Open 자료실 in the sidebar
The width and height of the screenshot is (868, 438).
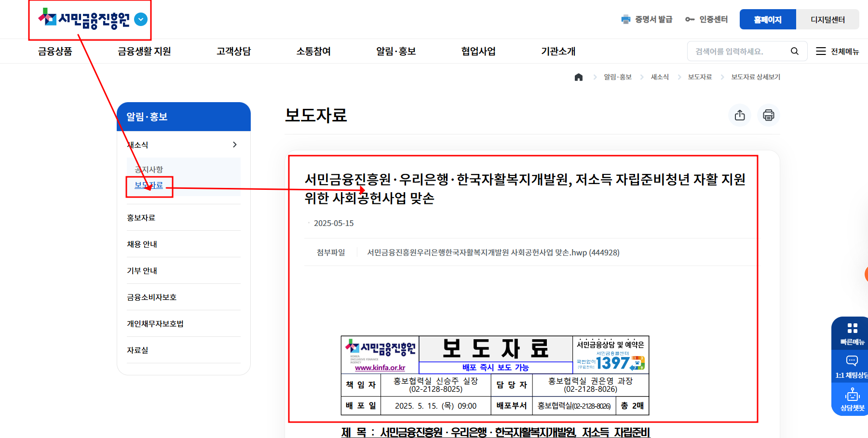click(137, 350)
